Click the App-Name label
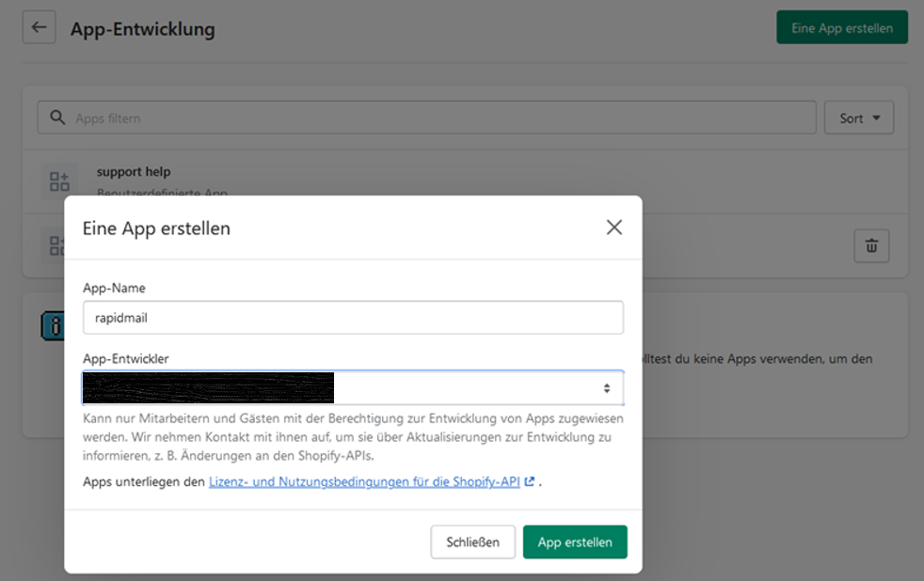Screen dimensions: 924x581 coord(114,288)
